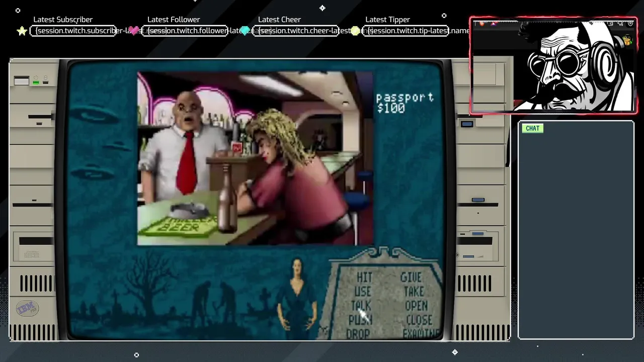644x362 pixels.
Task: Choose the DROP verb command
Action: click(358, 333)
